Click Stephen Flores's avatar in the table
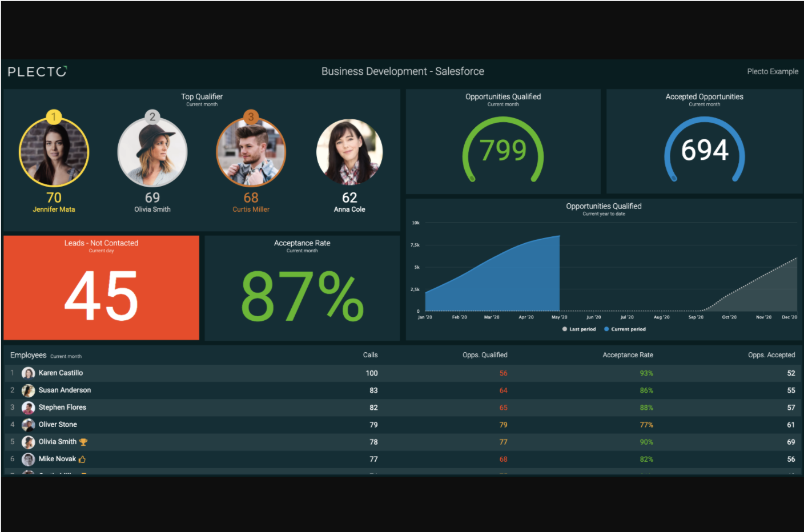The height and width of the screenshot is (532, 804). [x=28, y=408]
